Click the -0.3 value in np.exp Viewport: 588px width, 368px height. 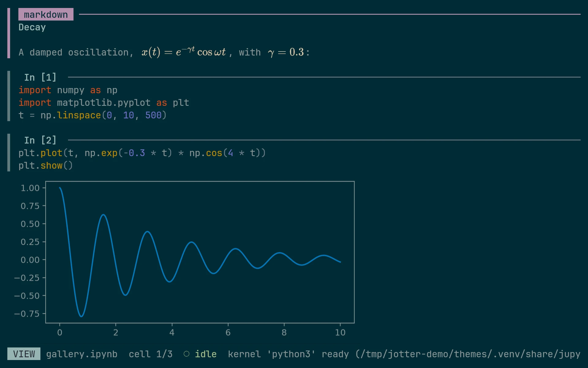pyautogui.click(x=134, y=153)
